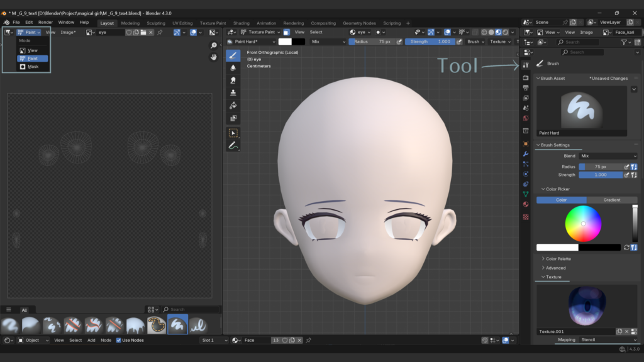Viewport: 644px width, 362px height.
Task: Select the Mask tool in viewport toolbar
Action: pos(233,118)
